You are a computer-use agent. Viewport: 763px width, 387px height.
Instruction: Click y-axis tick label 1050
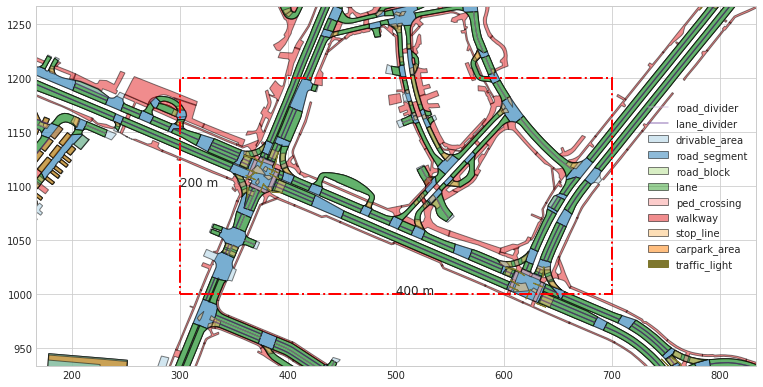(x=18, y=241)
